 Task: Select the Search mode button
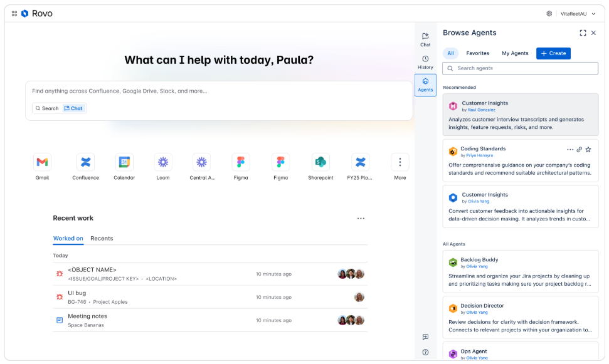point(47,108)
